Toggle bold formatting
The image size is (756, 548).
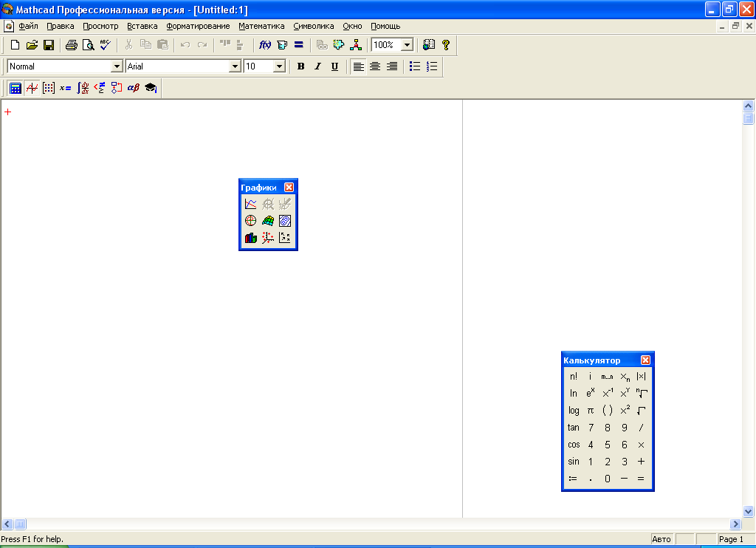click(x=301, y=66)
